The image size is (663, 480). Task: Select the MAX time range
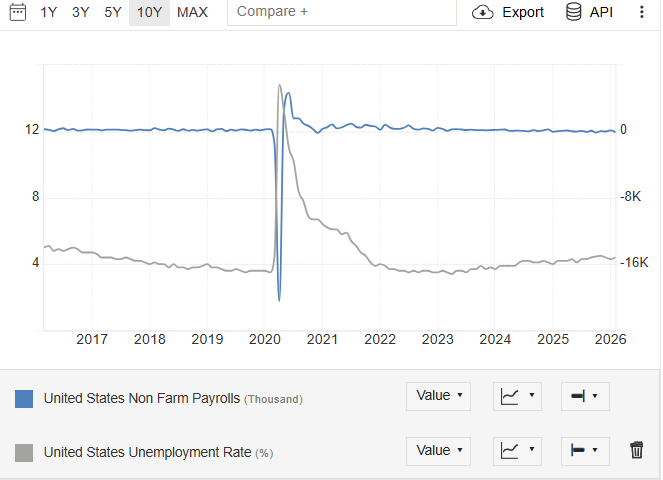[192, 12]
